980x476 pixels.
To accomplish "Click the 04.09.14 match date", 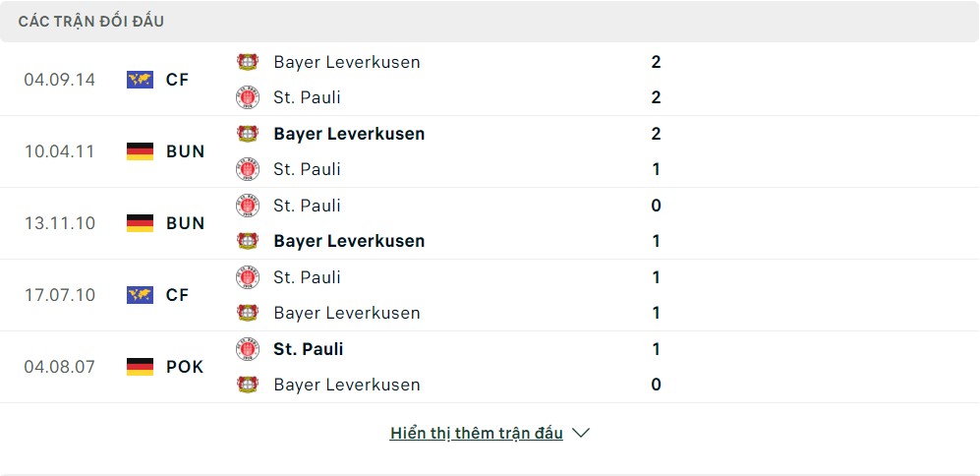I will 60,80.
